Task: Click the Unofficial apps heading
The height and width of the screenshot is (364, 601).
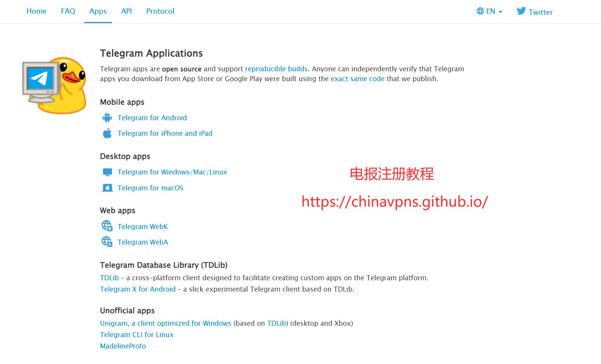Action: [x=127, y=311]
